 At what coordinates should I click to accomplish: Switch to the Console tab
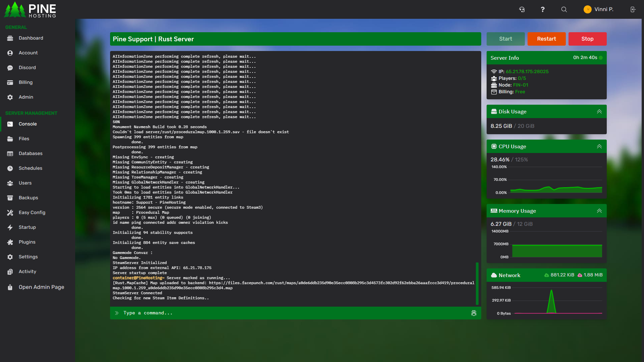tap(28, 124)
